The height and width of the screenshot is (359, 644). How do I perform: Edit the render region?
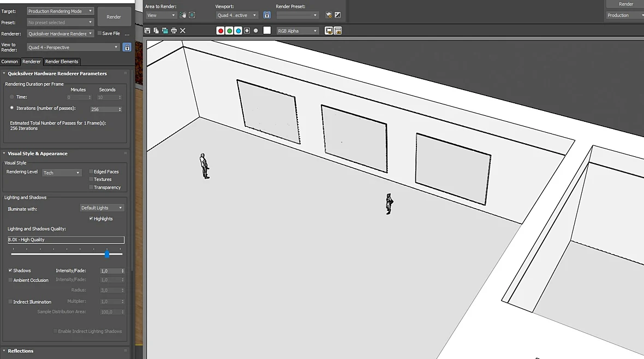(183, 15)
